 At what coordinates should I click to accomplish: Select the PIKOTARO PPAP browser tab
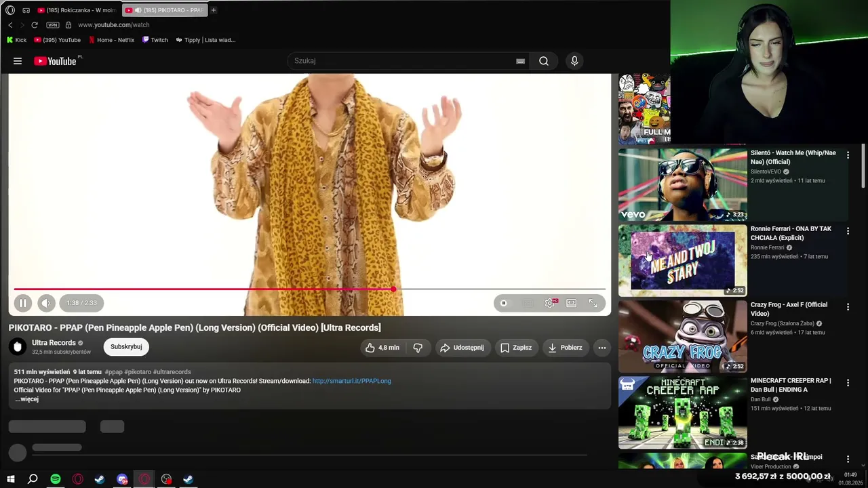click(x=164, y=10)
